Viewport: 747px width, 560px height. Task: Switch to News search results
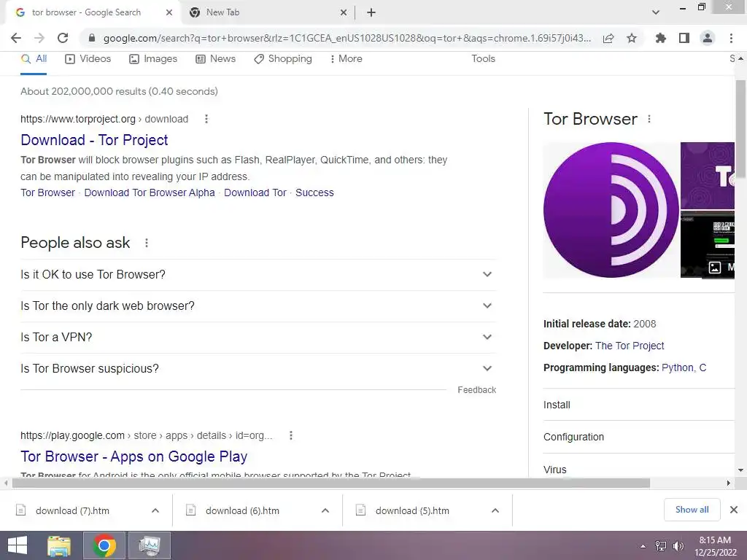tap(216, 59)
